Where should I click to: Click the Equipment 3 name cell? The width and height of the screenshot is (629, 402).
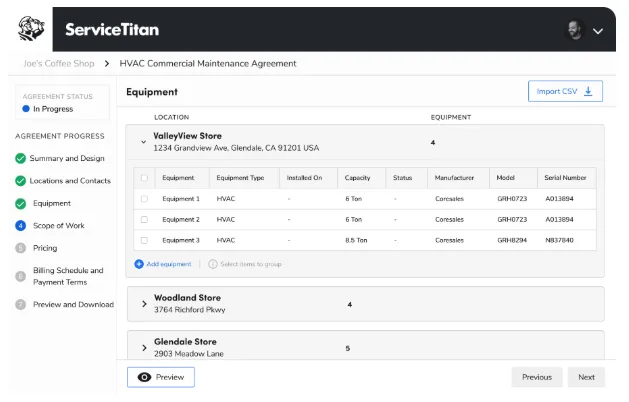(x=181, y=240)
